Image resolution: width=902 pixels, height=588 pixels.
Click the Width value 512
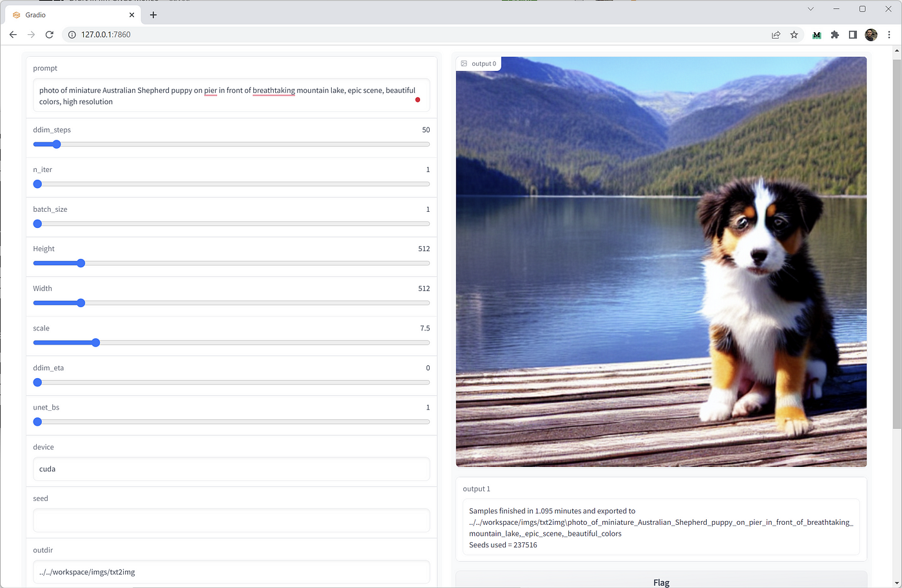pos(424,289)
